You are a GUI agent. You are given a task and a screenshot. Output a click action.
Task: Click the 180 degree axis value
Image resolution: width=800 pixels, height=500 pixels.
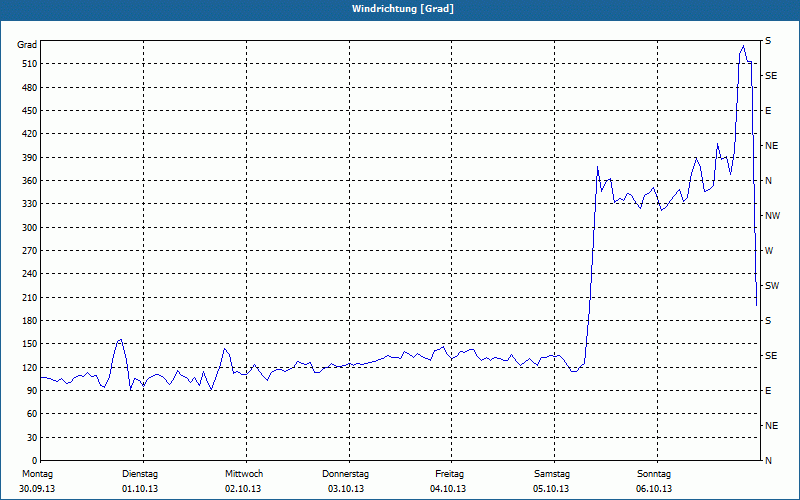pos(29,321)
